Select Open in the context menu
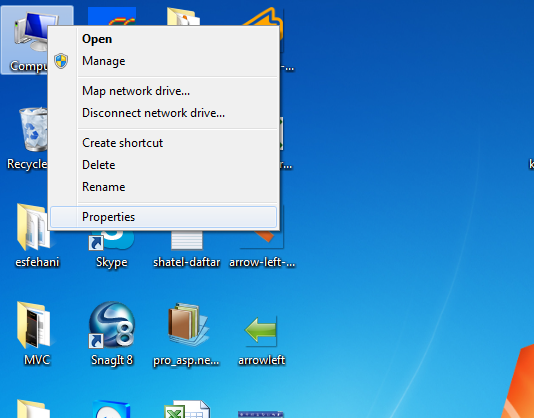The width and height of the screenshot is (534, 418). [x=163, y=39]
